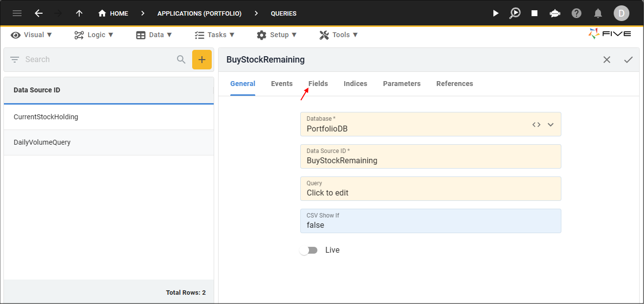Click the QUERIES breadcrumb

click(284, 13)
